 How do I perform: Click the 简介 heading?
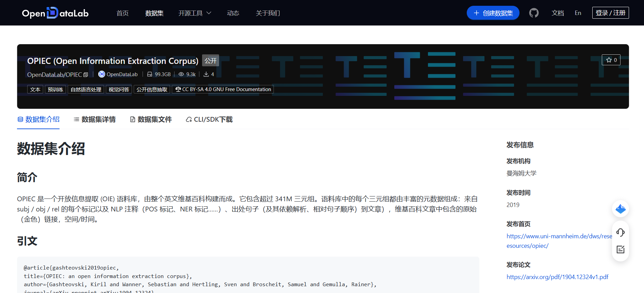[x=27, y=177]
